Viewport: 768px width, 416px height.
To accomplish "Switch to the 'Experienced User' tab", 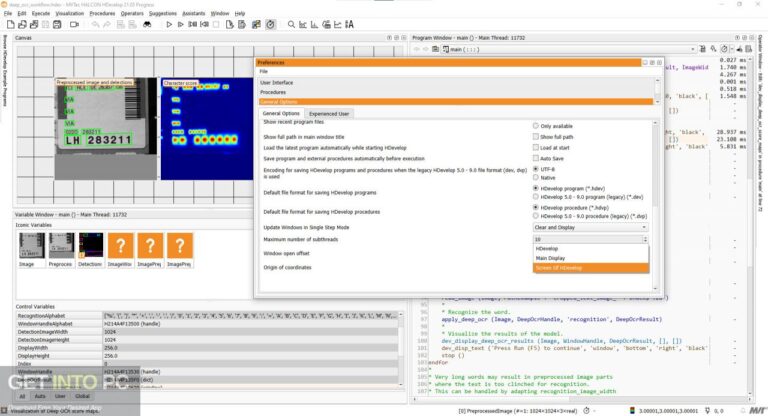I will [329, 114].
